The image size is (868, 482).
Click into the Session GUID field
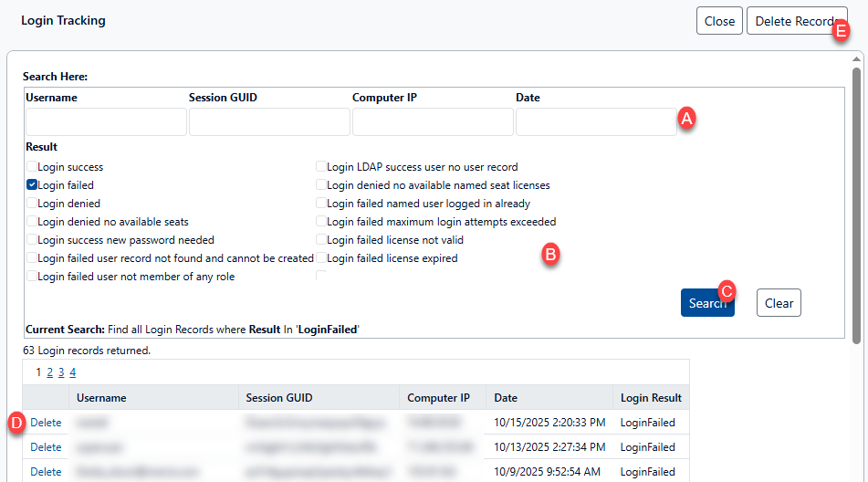coord(269,122)
